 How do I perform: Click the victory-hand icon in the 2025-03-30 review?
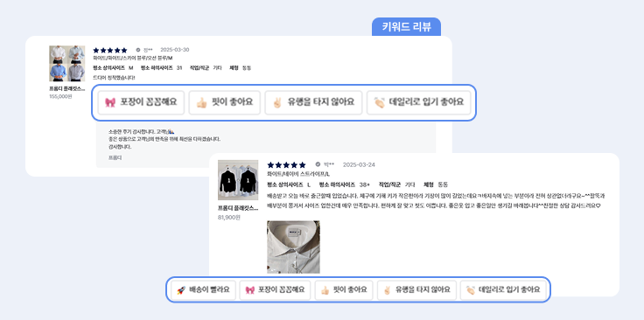[x=277, y=102]
